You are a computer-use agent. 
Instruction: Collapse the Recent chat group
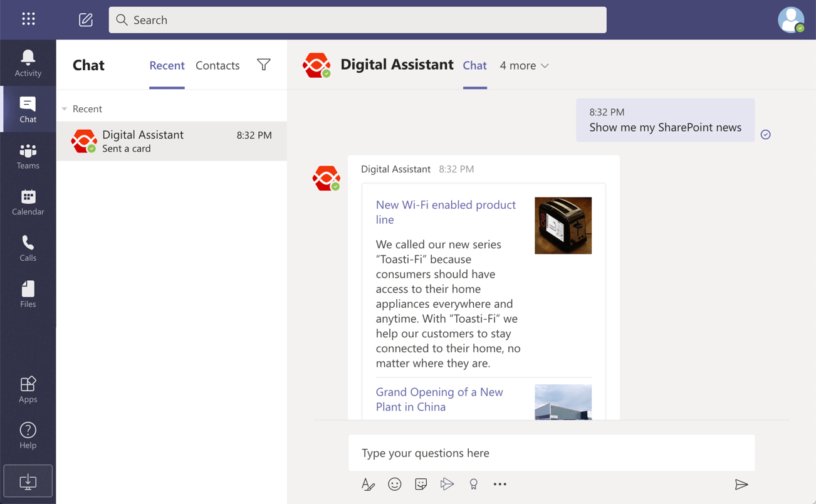coord(65,108)
